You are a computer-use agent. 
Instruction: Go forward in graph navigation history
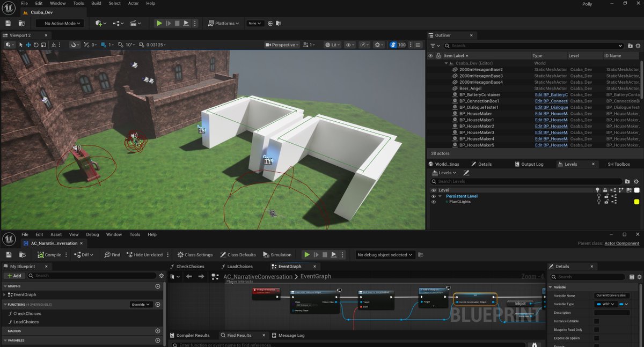[x=201, y=277]
